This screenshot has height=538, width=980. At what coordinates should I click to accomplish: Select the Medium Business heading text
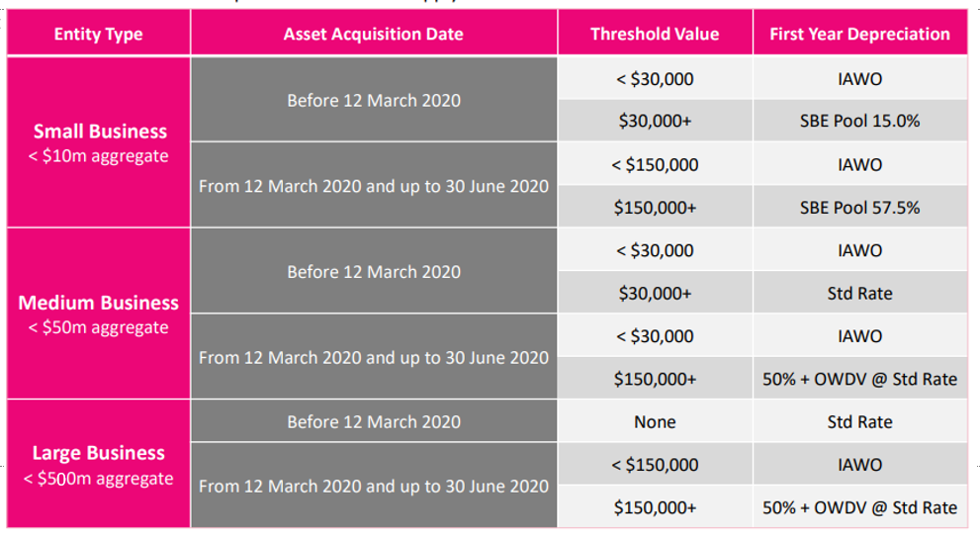98,303
